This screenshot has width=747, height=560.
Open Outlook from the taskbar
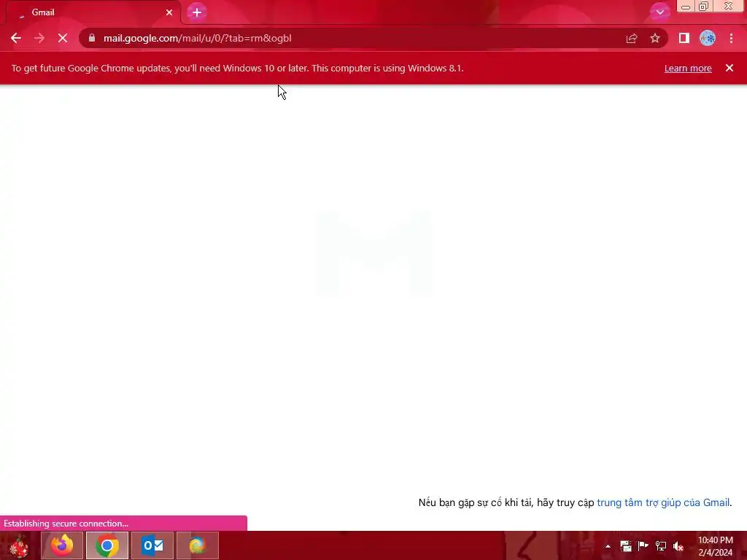[x=152, y=545]
